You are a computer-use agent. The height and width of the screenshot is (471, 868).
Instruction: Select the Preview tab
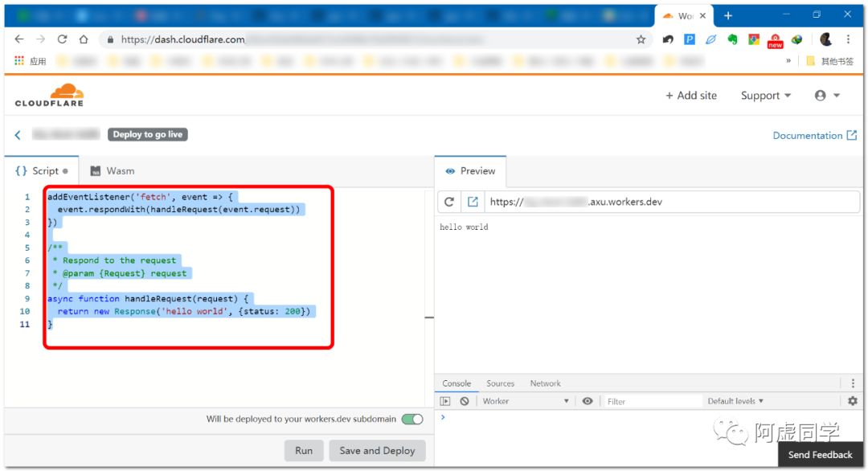tap(470, 171)
